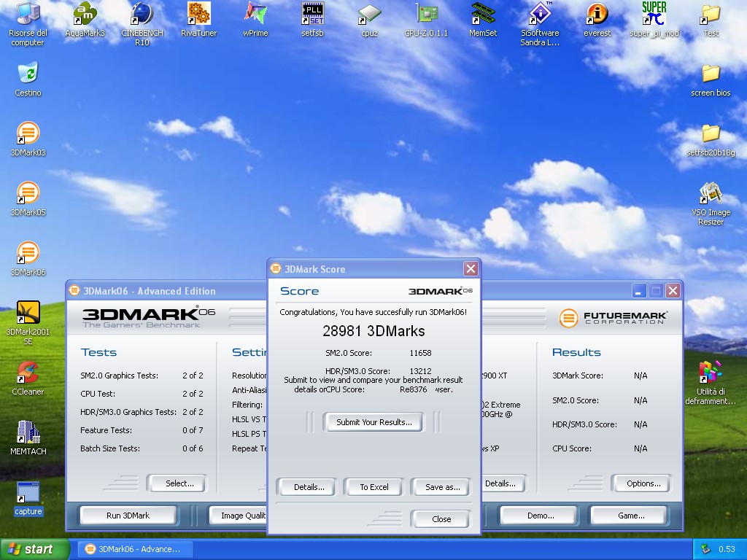Select the Cestino recycle bin
The width and height of the screenshot is (747, 560).
[28, 80]
